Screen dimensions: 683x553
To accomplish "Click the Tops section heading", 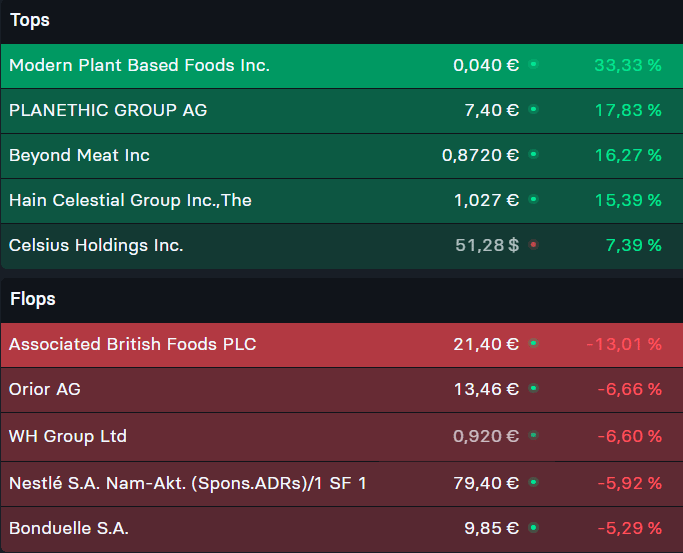I will point(30,20).
